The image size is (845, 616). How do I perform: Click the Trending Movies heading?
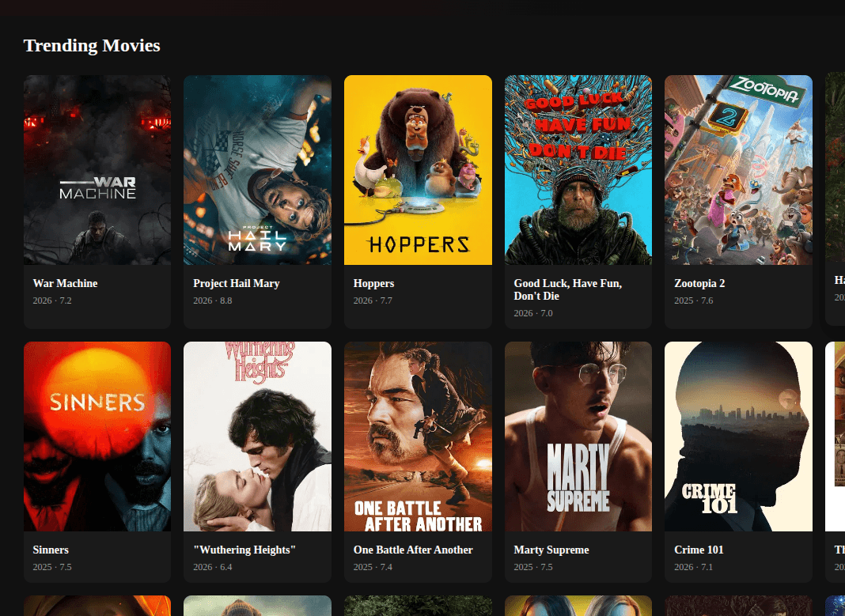pyautogui.click(x=92, y=45)
